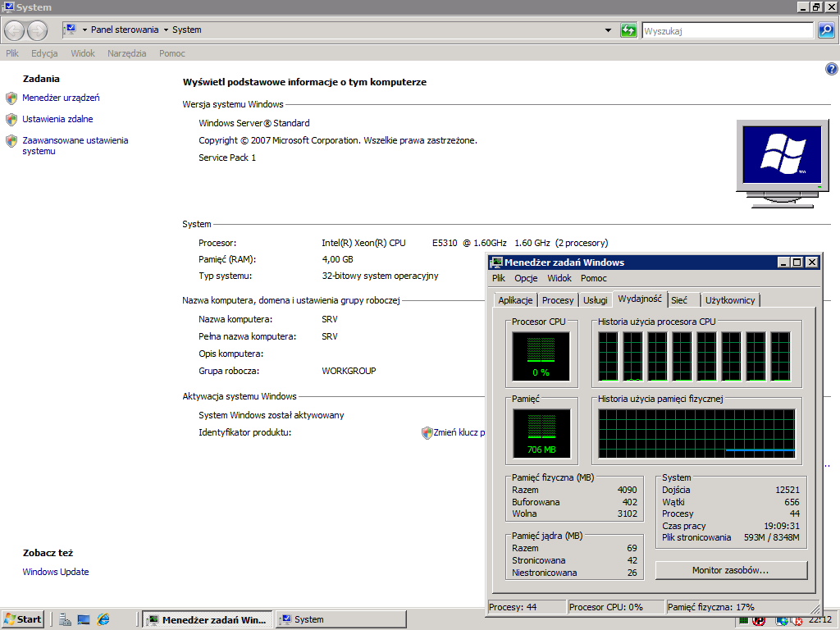This screenshot has width=840, height=630.
Task: Click the 'Monitor zasobów...' button
Action: (x=731, y=571)
